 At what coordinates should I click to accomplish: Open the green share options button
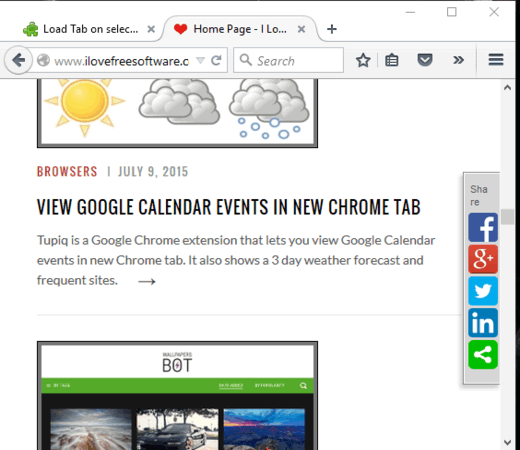point(483,354)
